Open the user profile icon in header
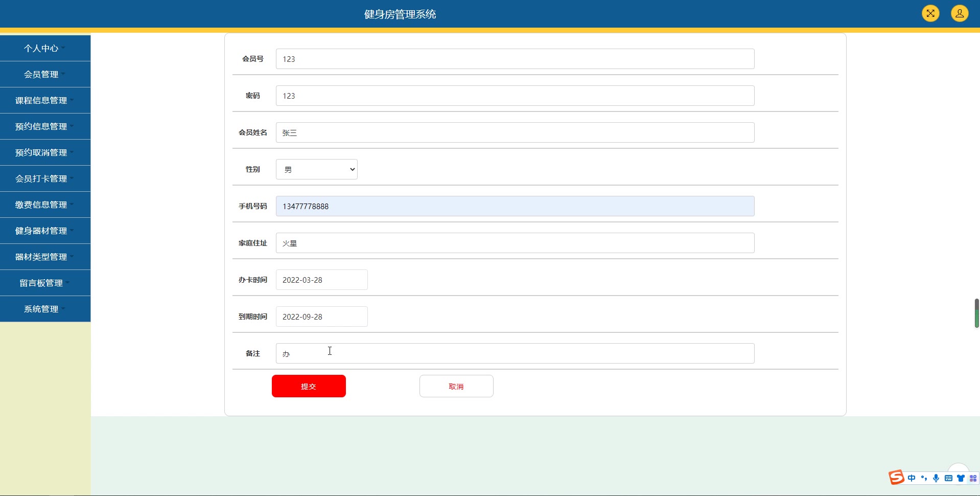 [960, 13]
